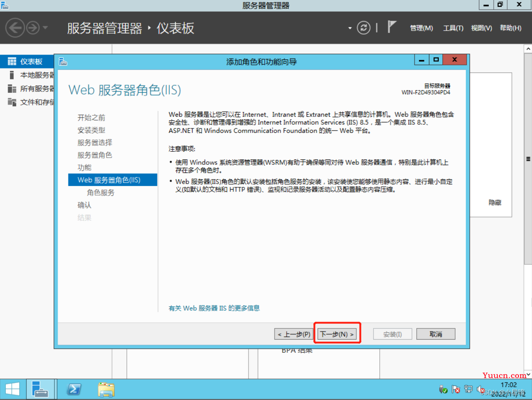The height and width of the screenshot is (400, 532).
Task: Maximize the add roles wizard window
Action: [436, 60]
